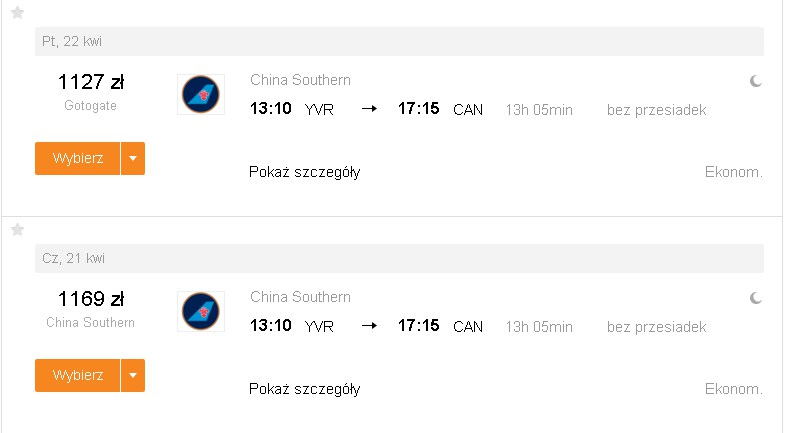Click the arrow between YVR and CAN, first flight
Viewport: 786px width, 433px height.
[x=369, y=108]
